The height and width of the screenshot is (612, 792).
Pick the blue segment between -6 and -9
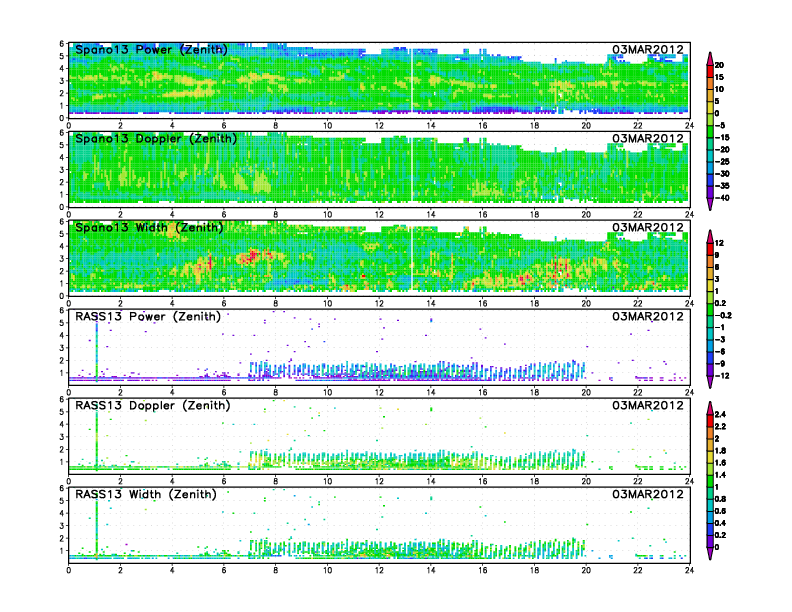pyautogui.click(x=710, y=358)
